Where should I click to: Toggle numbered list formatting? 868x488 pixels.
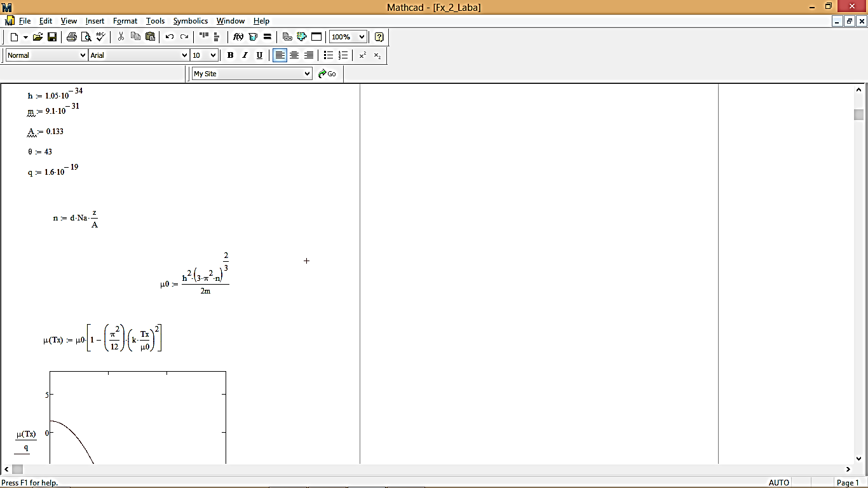(343, 55)
